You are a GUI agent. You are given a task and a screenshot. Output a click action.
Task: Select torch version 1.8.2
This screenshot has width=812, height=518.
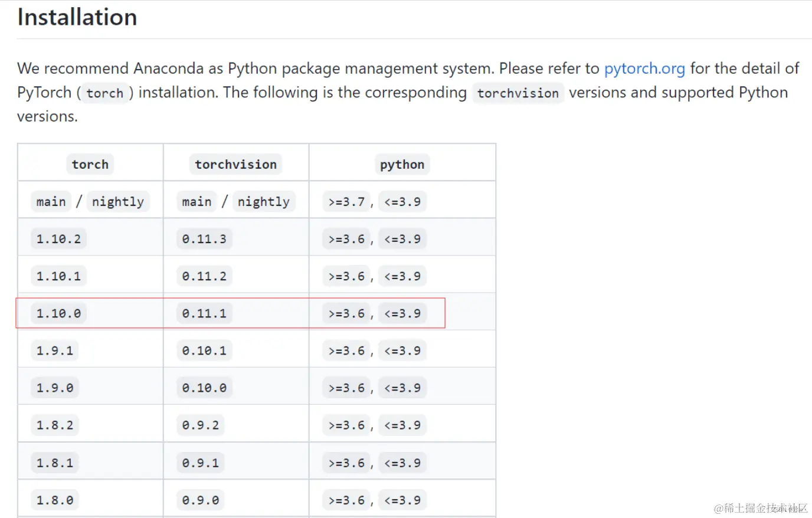pos(55,425)
